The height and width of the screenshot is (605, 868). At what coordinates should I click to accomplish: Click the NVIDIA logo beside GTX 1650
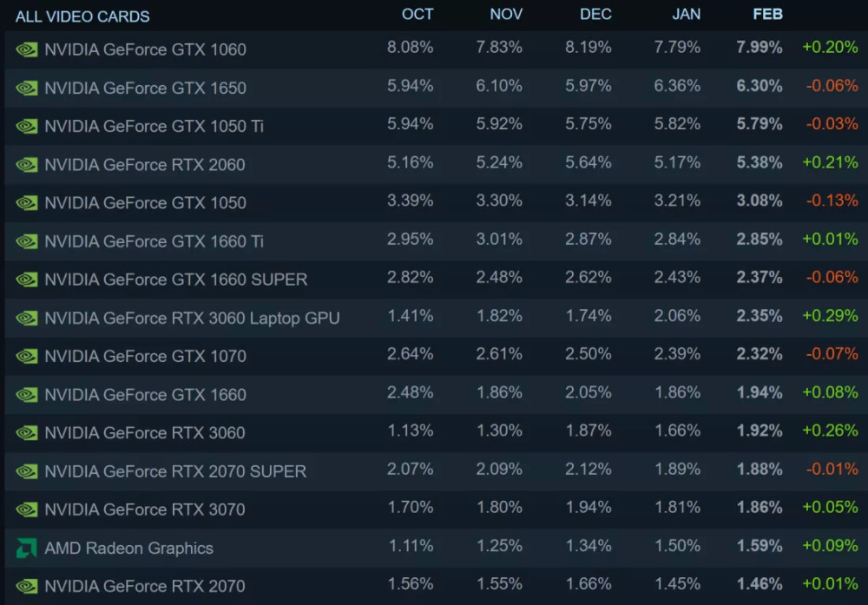click(x=26, y=88)
